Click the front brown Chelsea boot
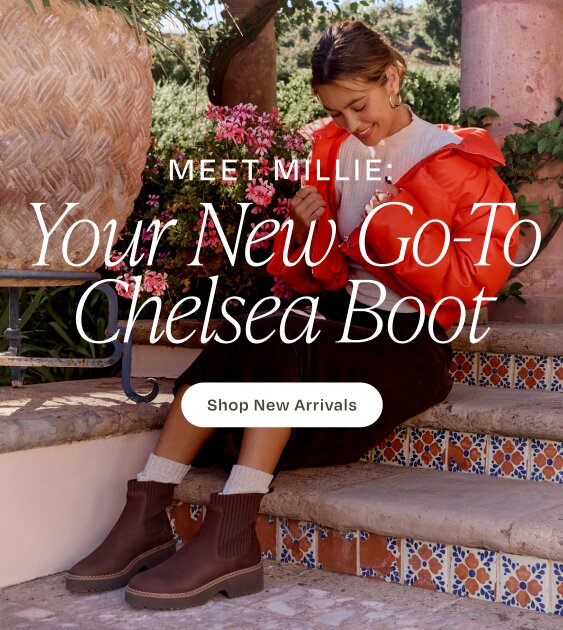Image resolution: width=563 pixels, height=630 pixels. [198, 553]
